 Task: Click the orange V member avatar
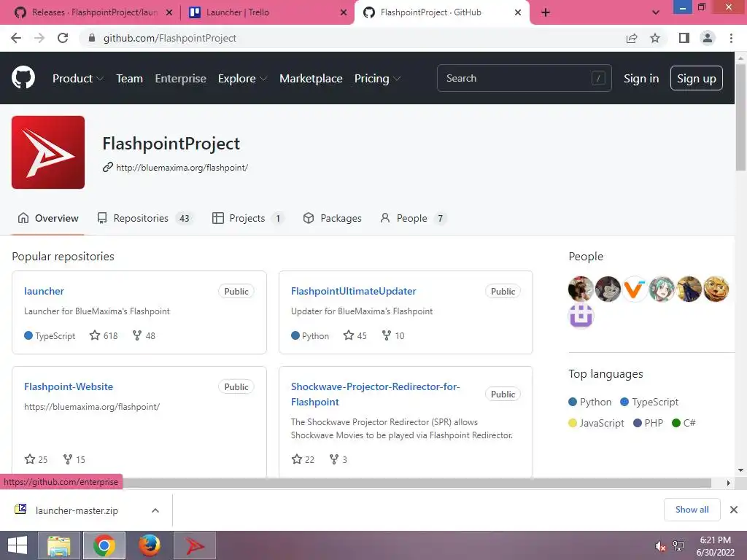coord(635,289)
